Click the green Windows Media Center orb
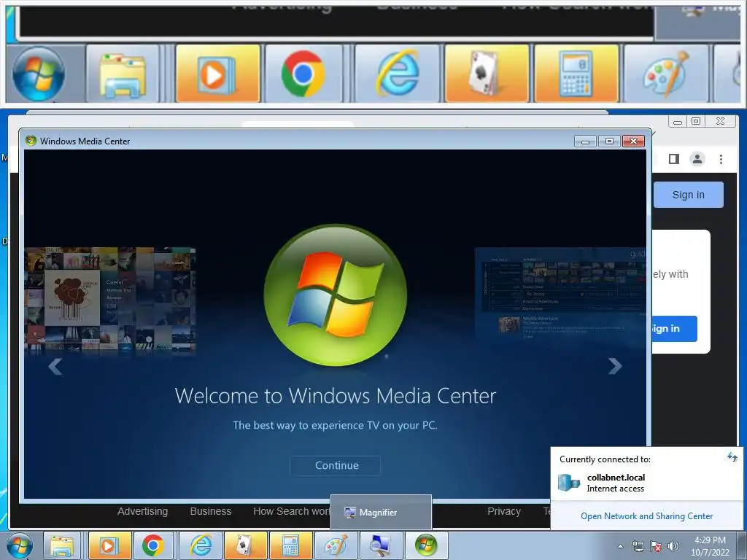The height and width of the screenshot is (560, 747). click(336, 295)
